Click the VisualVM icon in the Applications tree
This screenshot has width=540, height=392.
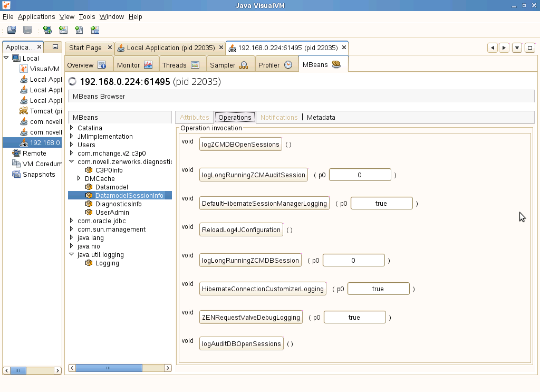tap(24, 69)
